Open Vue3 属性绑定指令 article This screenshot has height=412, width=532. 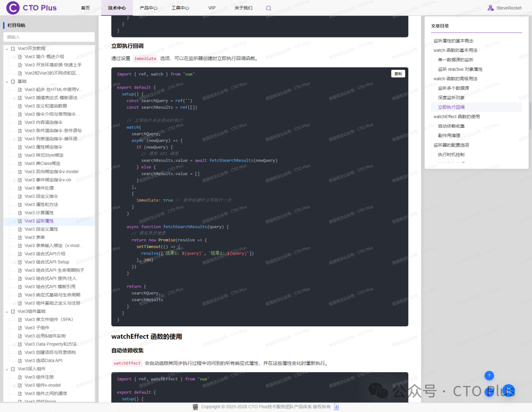pyautogui.click(x=43, y=147)
